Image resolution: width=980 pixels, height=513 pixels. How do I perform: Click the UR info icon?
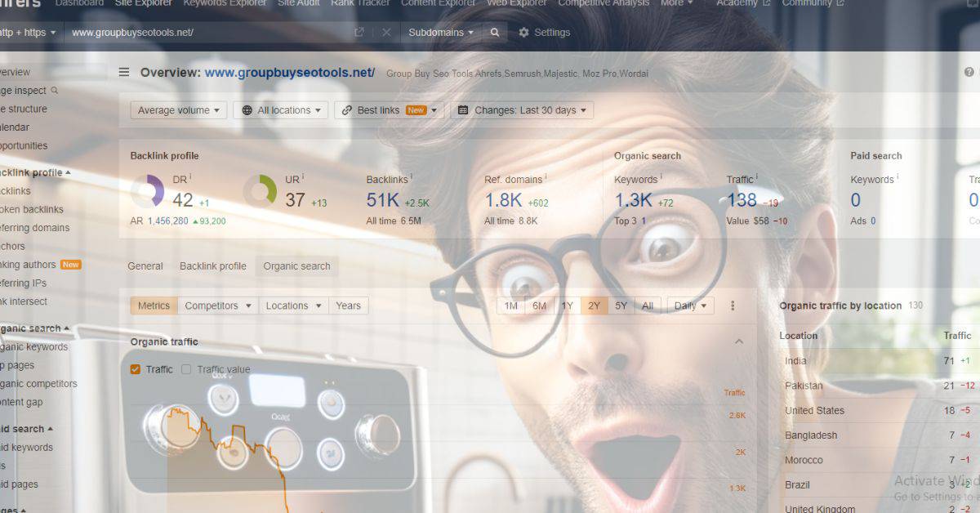point(303,176)
